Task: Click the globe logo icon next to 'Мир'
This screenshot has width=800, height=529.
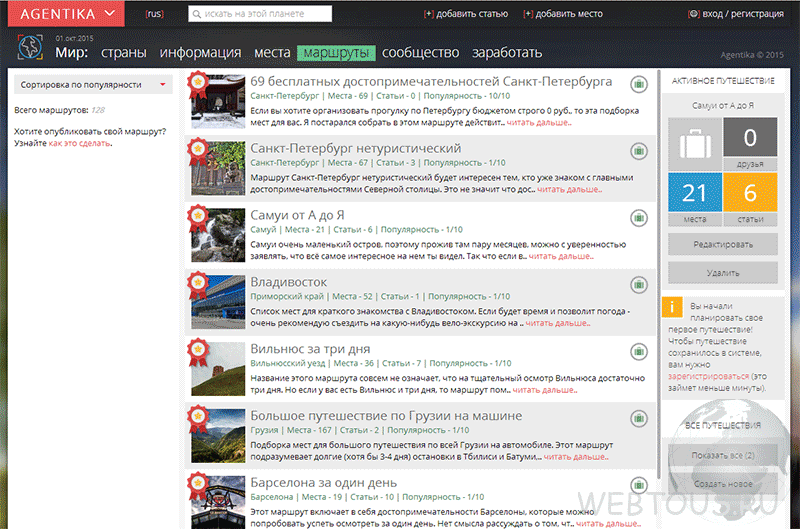Action: (x=30, y=47)
